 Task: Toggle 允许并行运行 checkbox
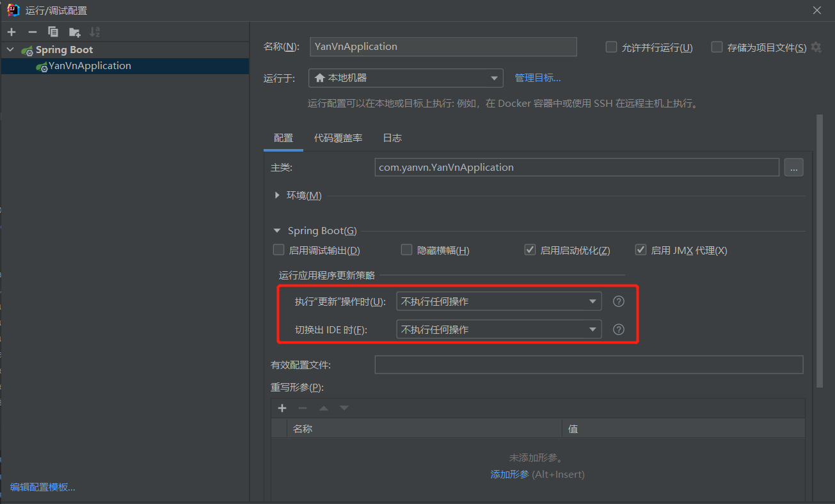coord(611,47)
